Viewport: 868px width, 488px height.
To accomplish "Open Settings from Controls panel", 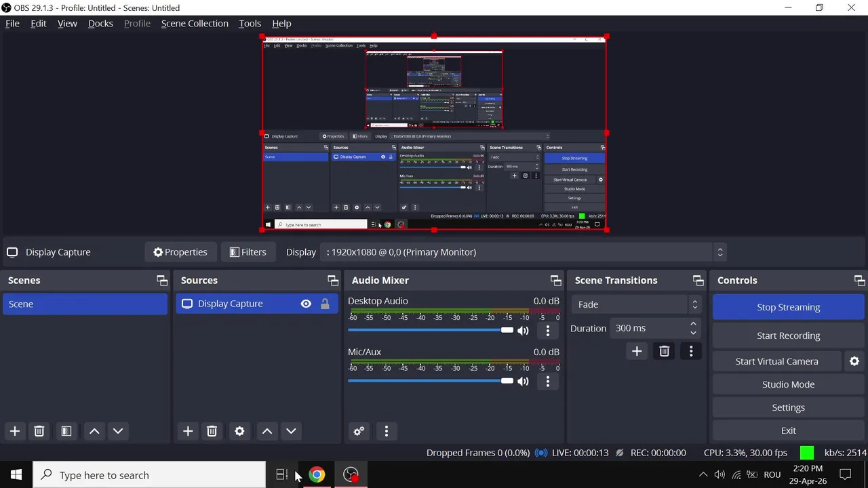I will pos(788,407).
